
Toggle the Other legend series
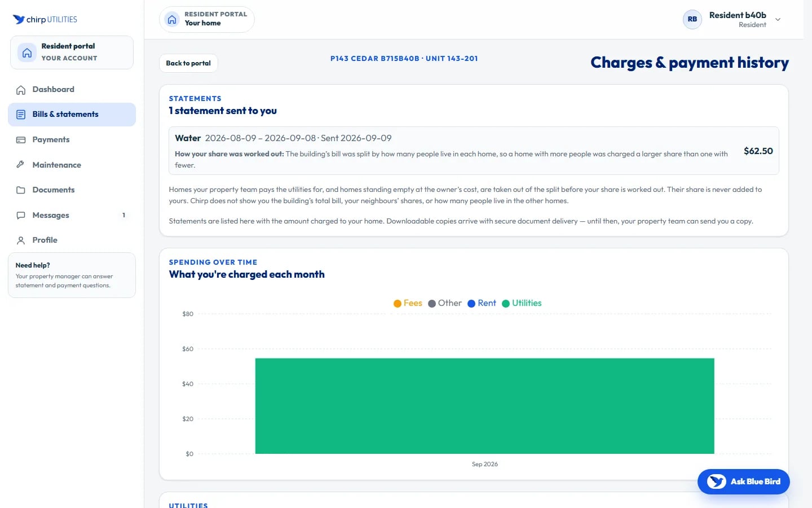(444, 303)
